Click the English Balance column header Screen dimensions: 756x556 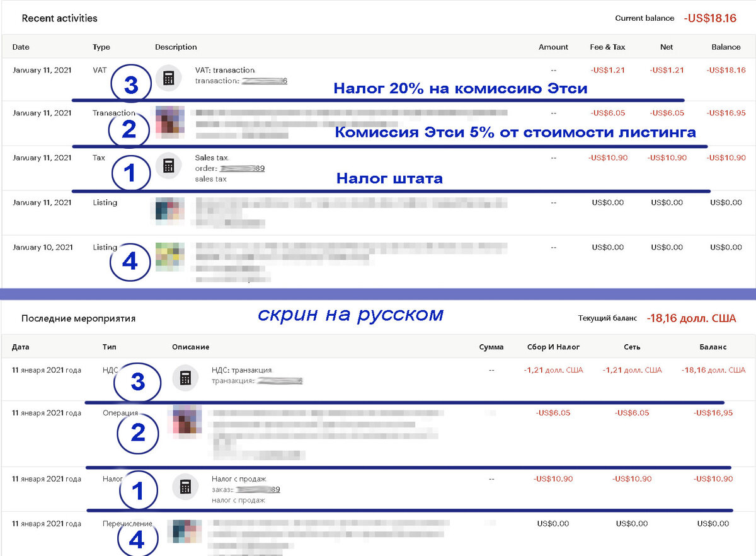click(x=726, y=47)
